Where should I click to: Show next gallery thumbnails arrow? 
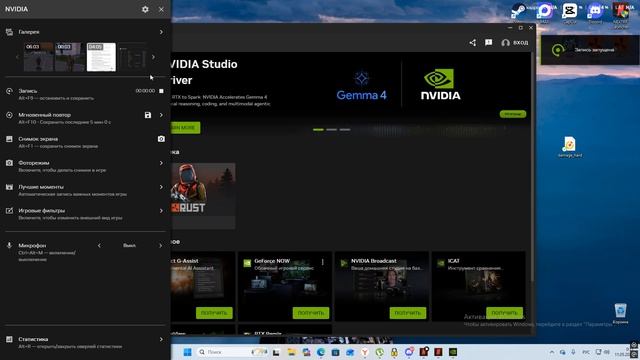tap(153, 57)
